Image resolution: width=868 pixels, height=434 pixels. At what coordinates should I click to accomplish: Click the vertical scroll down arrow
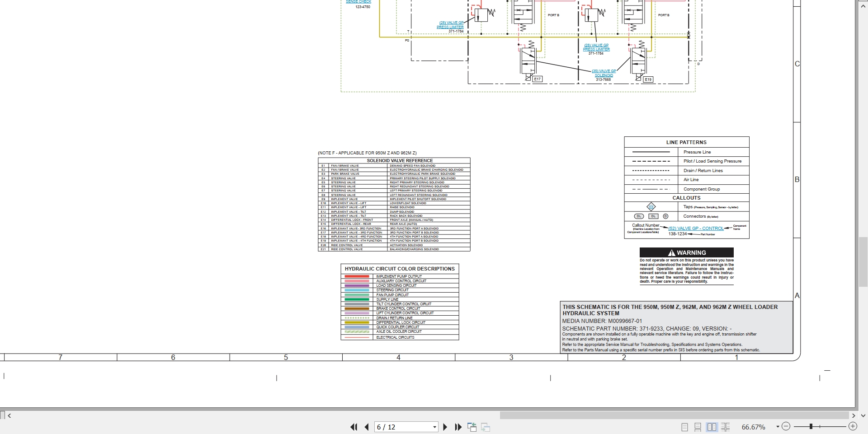(x=863, y=415)
